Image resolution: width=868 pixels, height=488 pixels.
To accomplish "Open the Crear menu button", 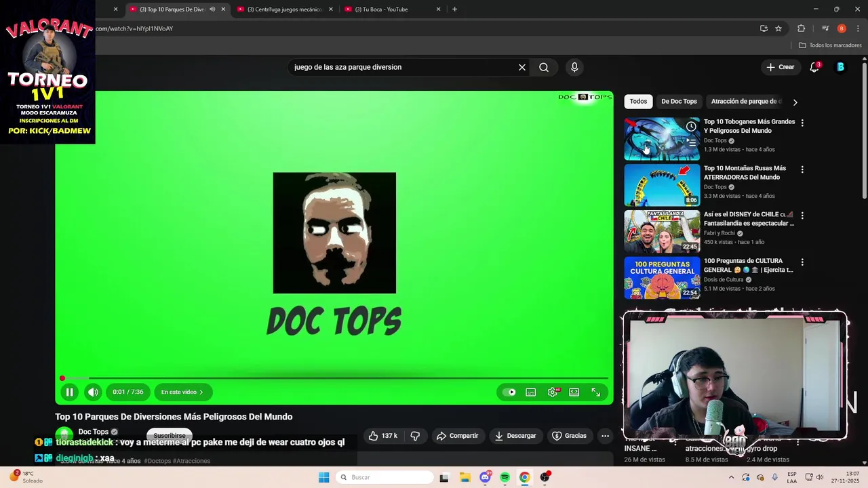I will tap(781, 67).
